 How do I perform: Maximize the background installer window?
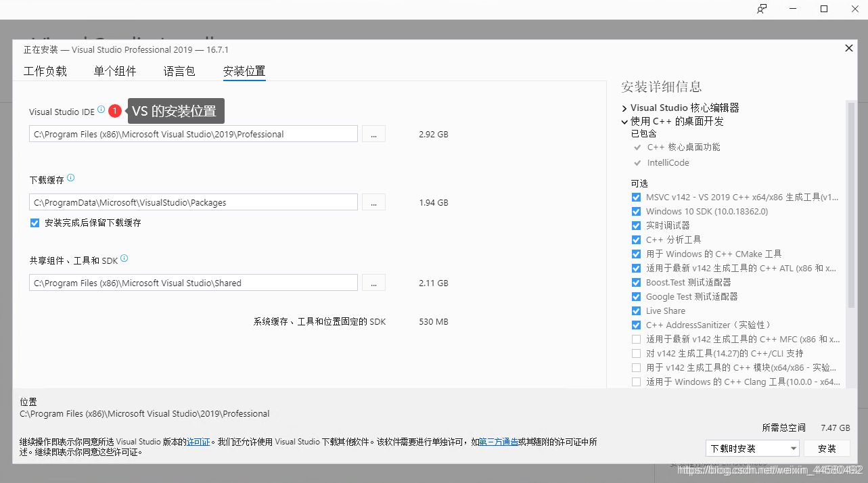pos(824,9)
